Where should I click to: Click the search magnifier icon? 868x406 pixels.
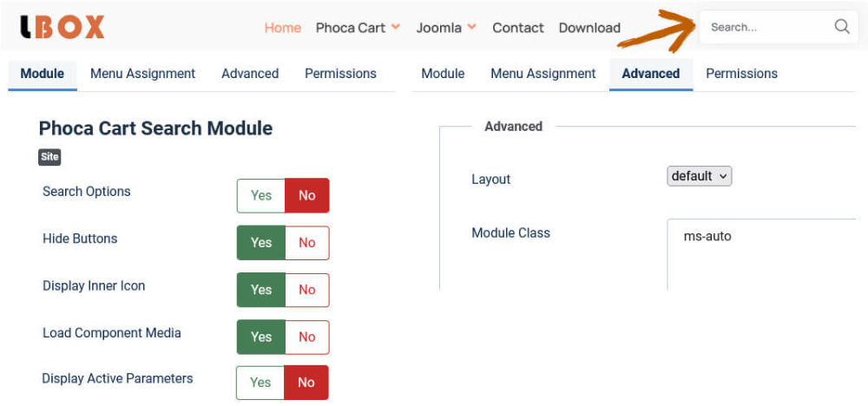tap(842, 27)
